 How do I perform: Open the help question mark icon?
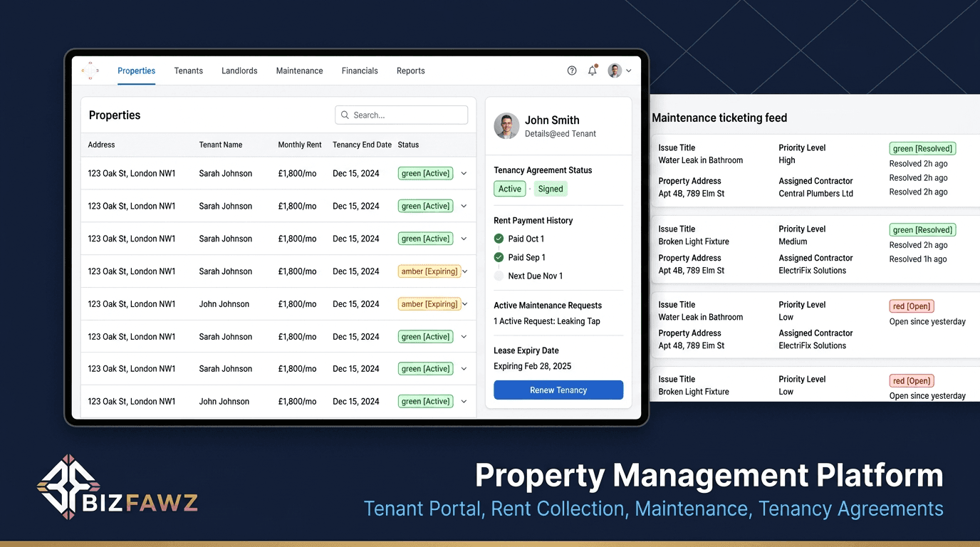point(572,71)
